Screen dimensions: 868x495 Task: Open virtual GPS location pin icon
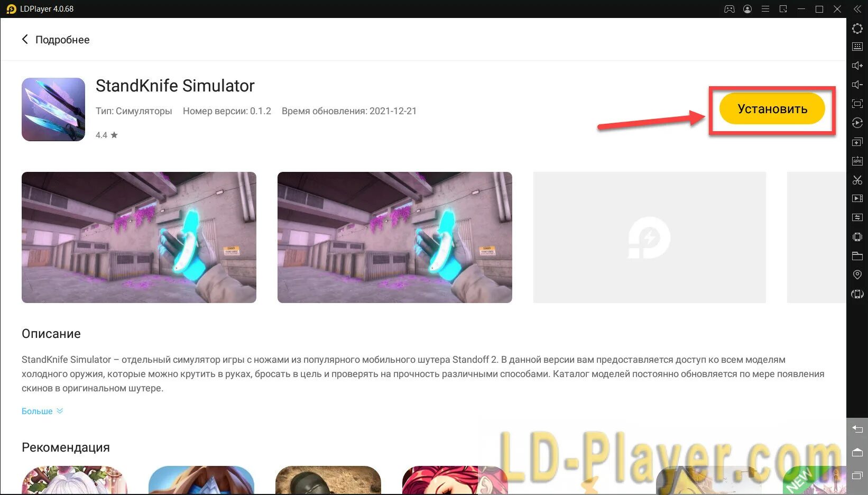tap(857, 274)
